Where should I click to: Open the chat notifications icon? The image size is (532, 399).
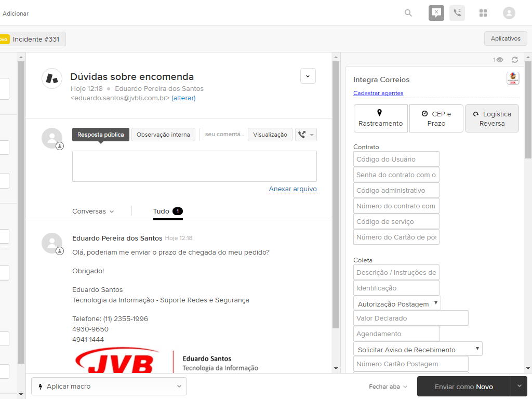436,13
